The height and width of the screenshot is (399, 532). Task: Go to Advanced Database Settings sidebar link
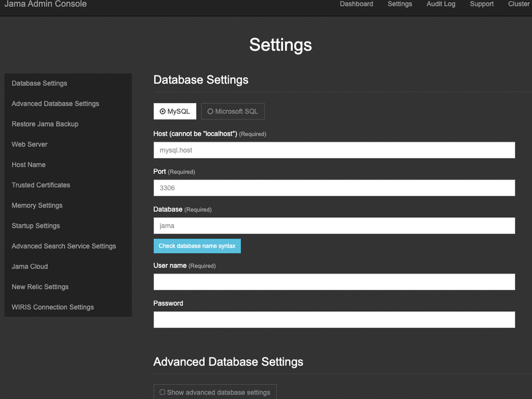coord(55,103)
